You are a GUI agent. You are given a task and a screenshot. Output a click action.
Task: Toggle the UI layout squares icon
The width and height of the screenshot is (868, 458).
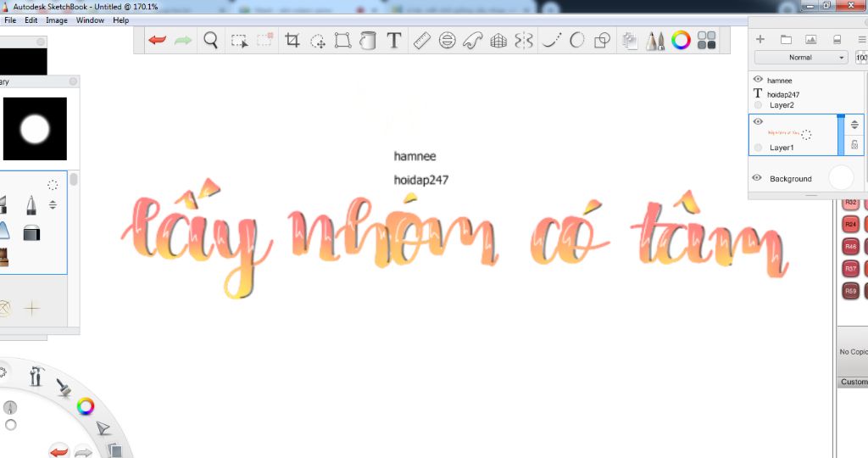[706, 41]
